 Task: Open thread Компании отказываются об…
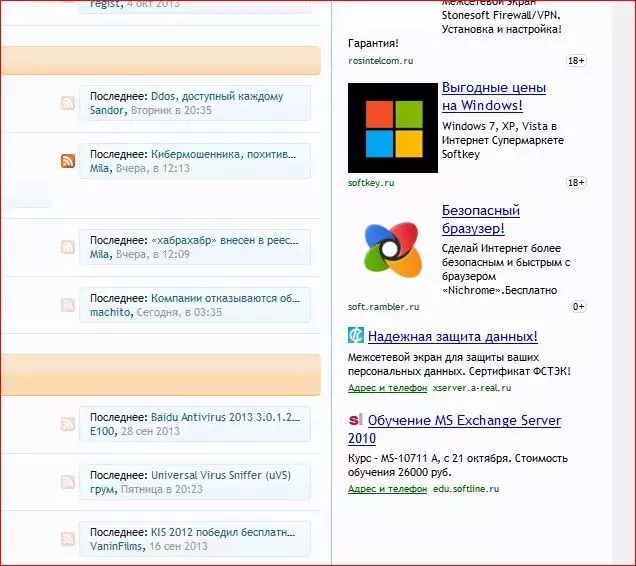pos(226,299)
